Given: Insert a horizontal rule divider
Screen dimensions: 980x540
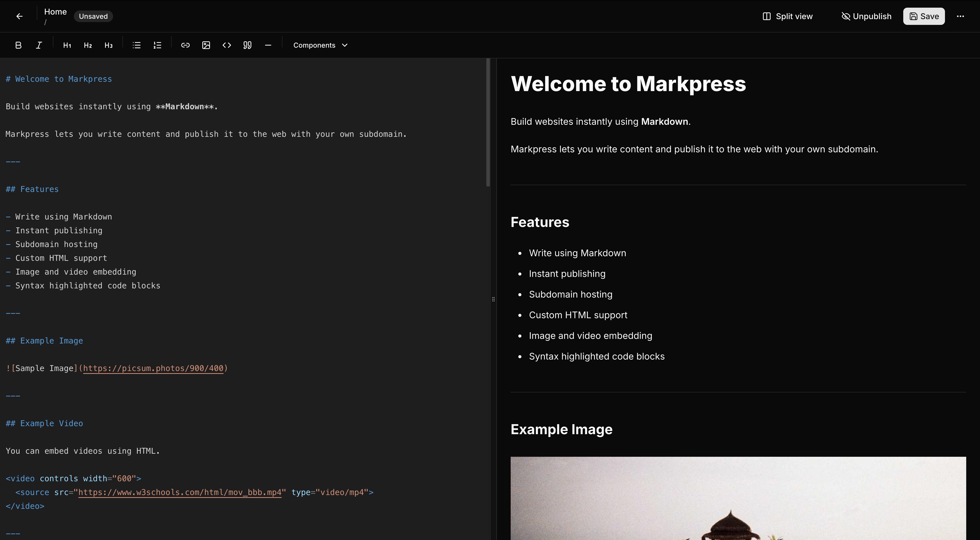Looking at the screenshot, I should (x=268, y=45).
